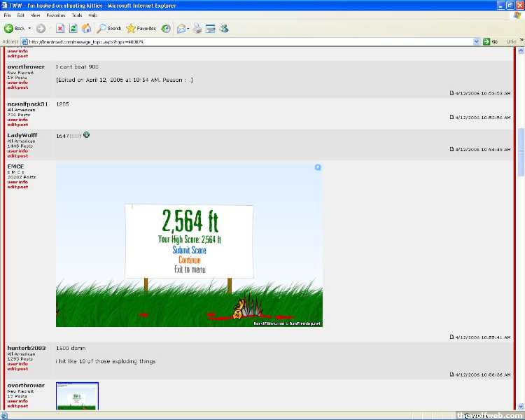Open the Search toolbar button
This screenshot has width=525, height=420.
109,29
